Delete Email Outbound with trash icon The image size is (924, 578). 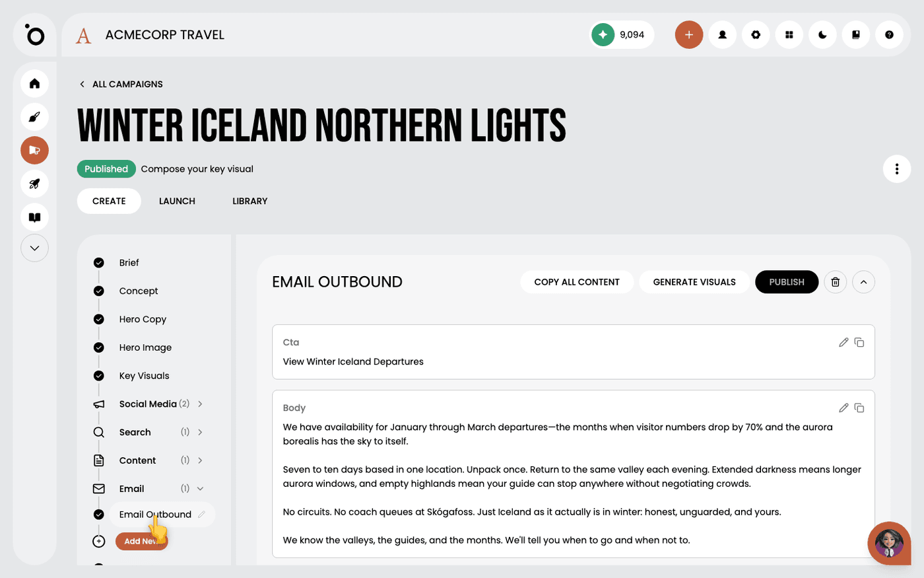tap(835, 282)
